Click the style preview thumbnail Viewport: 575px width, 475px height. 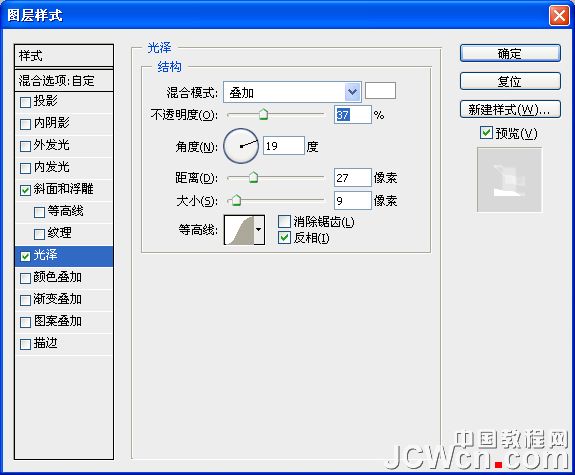509,180
